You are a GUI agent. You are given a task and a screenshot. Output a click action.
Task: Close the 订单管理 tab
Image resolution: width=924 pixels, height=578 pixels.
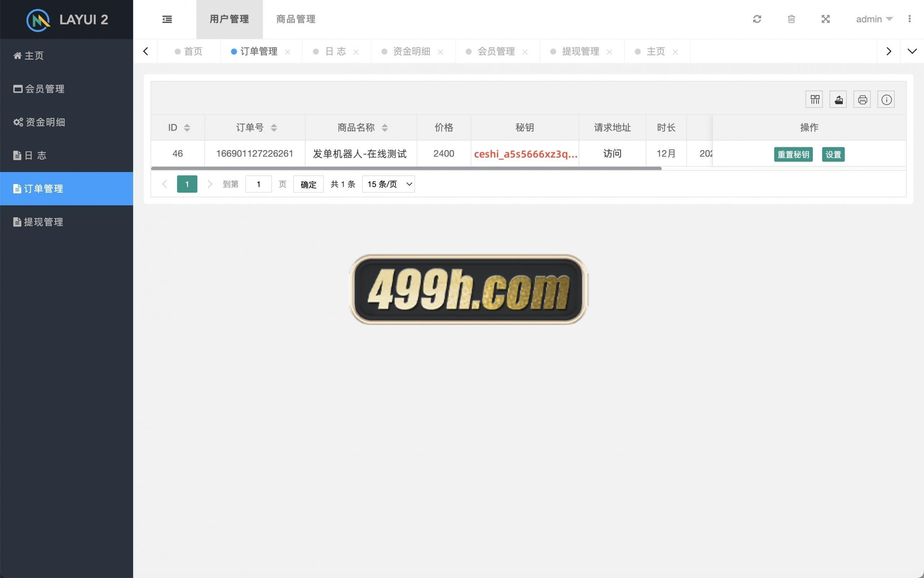[288, 52]
